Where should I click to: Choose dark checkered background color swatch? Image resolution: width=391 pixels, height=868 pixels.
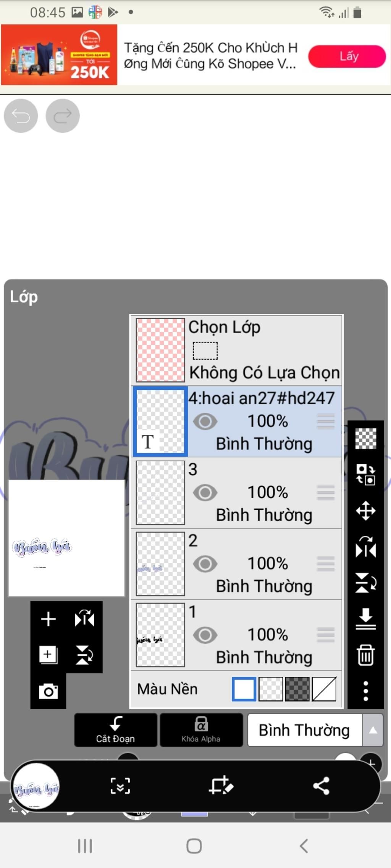tap(297, 689)
